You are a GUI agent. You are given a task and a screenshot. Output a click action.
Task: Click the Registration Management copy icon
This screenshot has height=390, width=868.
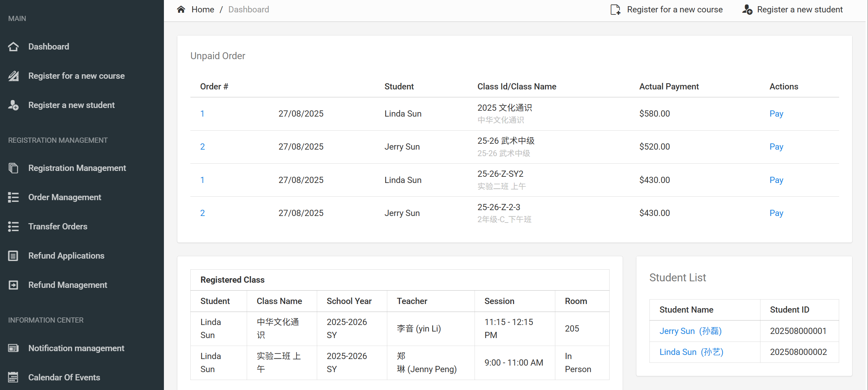point(13,168)
